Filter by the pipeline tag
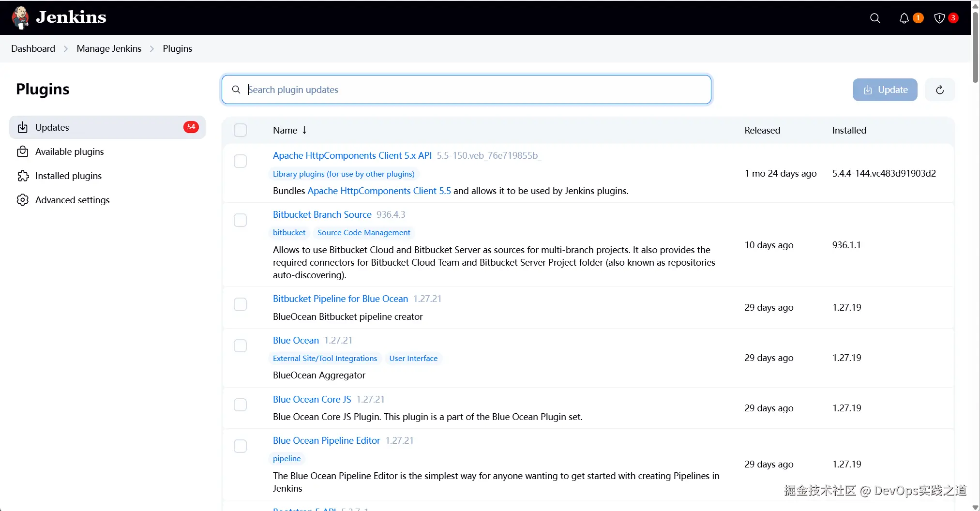The width and height of the screenshot is (980, 511). [x=287, y=459]
